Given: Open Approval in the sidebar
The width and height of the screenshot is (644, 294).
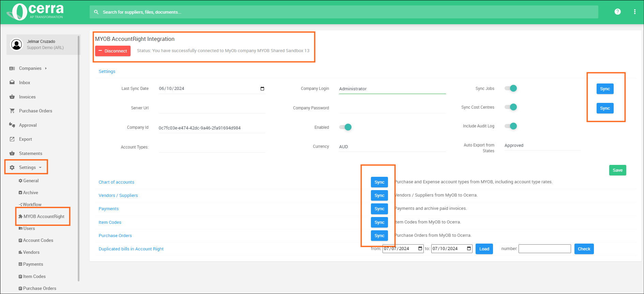Looking at the screenshot, I should (28, 125).
